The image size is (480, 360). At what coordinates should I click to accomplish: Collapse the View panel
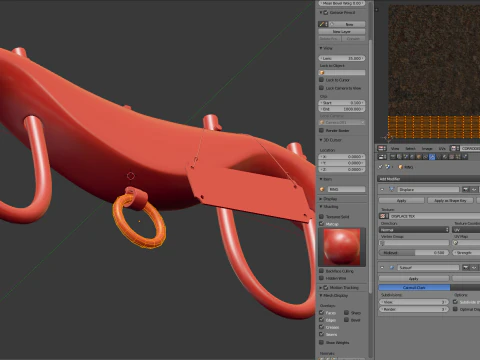point(321,48)
